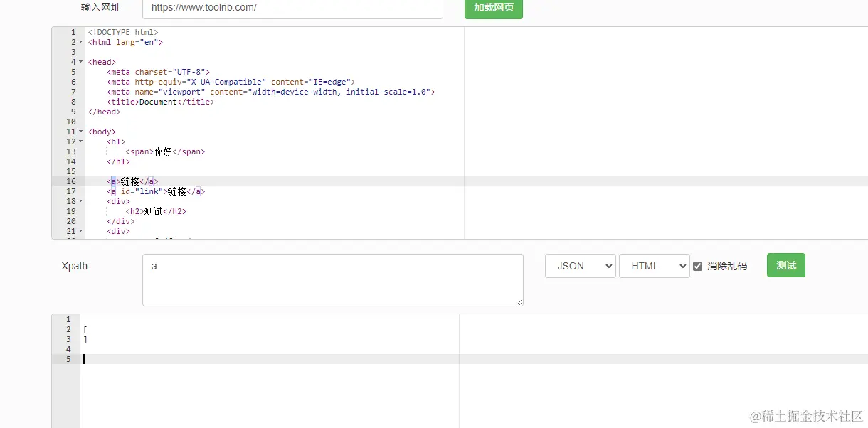Click the <html lang="en"> code line

tap(126, 42)
